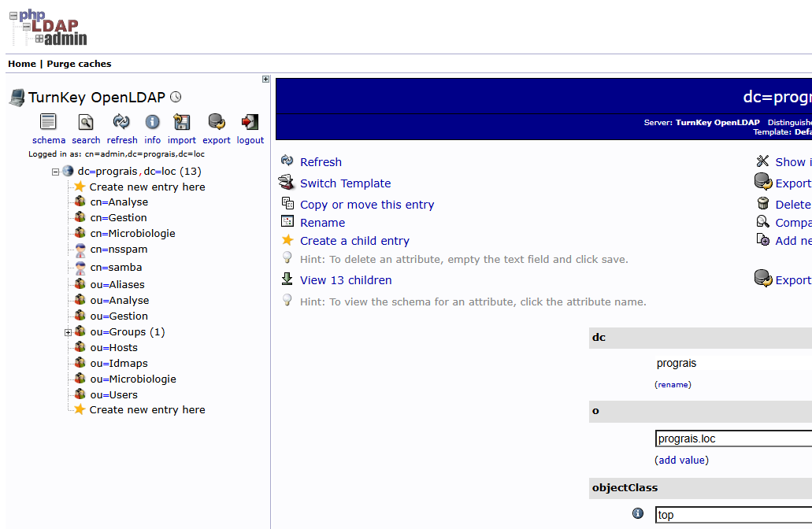Click the Rename action link
Screen dimensions: 812x529
coord(323,223)
